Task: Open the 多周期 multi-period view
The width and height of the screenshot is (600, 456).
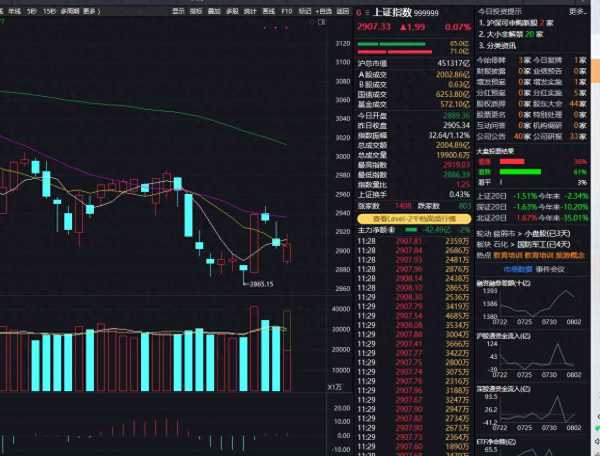Action: (x=70, y=11)
